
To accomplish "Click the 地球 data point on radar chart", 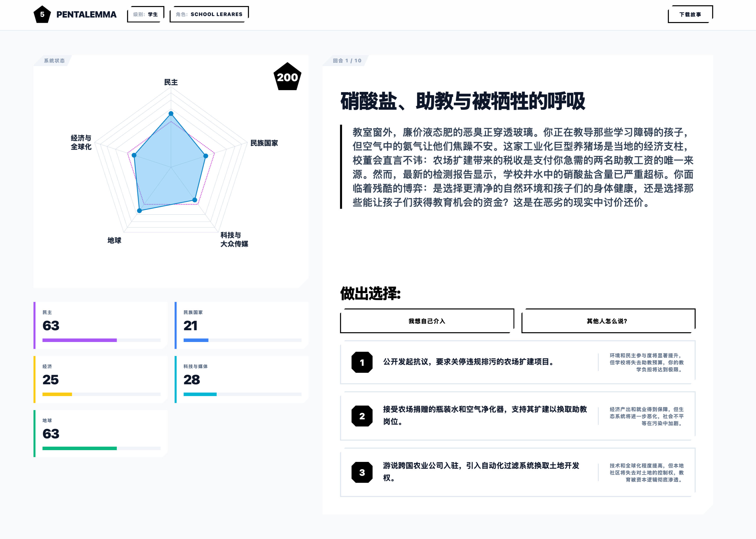I will click(x=140, y=211).
